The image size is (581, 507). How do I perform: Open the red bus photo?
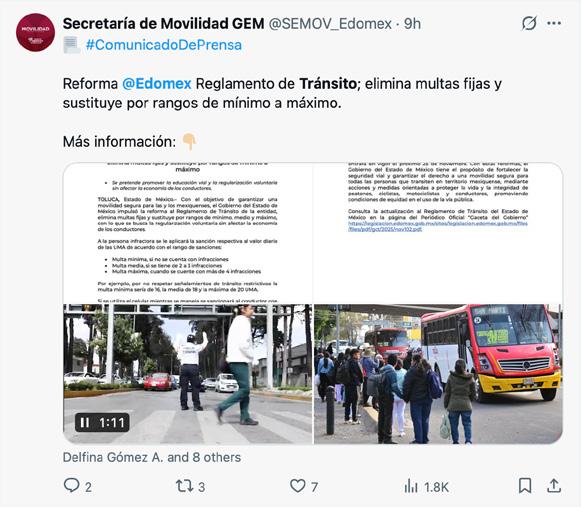click(x=438, y=374)
